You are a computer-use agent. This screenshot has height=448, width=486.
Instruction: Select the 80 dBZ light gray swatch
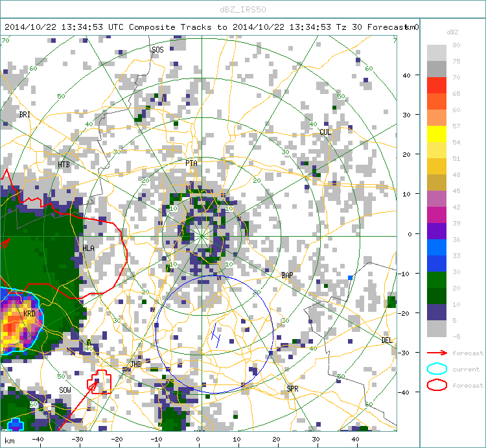click(x=436, y=53)
